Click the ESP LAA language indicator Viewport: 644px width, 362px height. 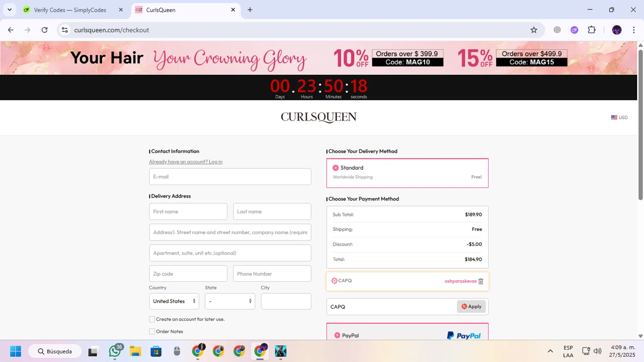coord(568,351)
